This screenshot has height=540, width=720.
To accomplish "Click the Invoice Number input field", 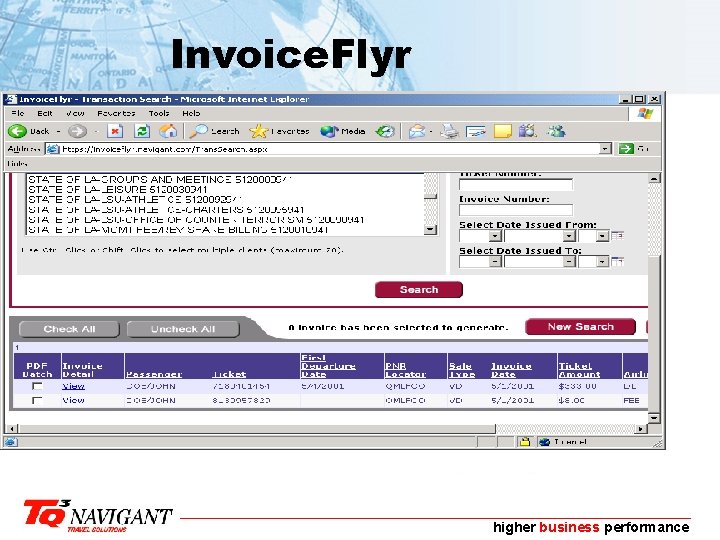I will 516,210.
